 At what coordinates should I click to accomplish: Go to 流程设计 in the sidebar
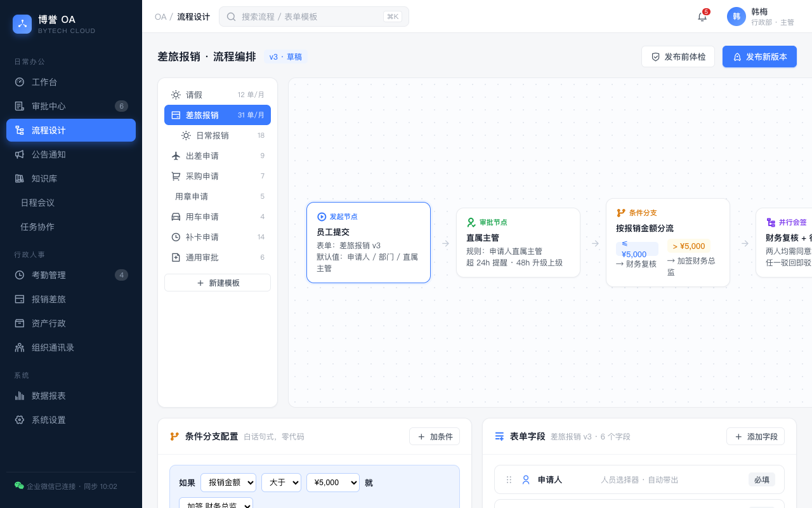coord(71,130)
